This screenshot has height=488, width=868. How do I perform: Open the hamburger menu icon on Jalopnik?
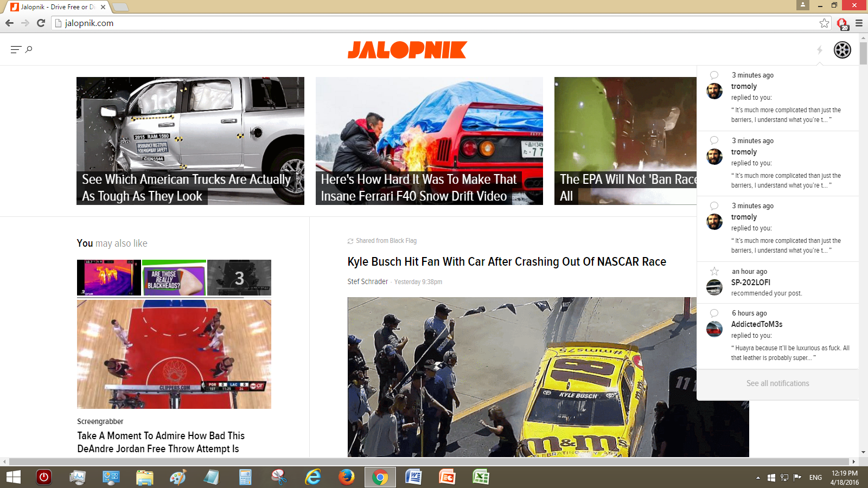click(x=15, y=49)
